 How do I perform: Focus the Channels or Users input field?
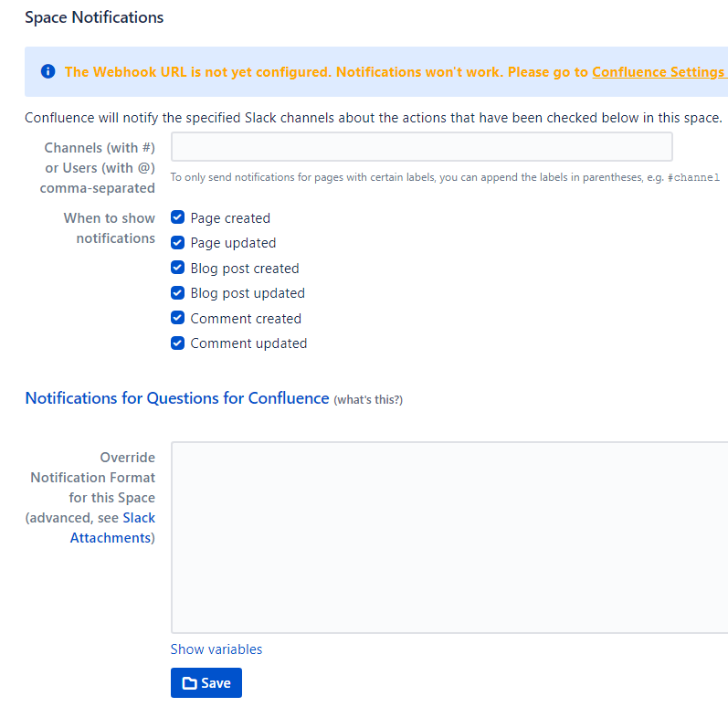(421, 147)
